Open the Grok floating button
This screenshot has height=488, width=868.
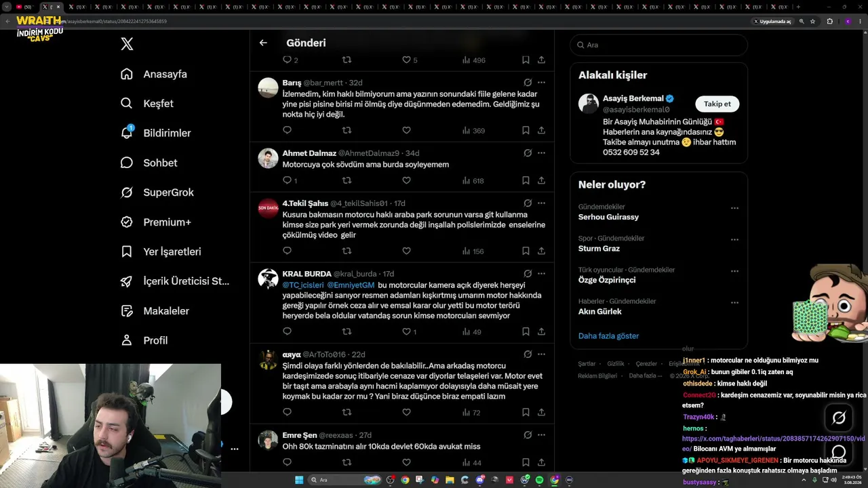[x=839, y=418]
